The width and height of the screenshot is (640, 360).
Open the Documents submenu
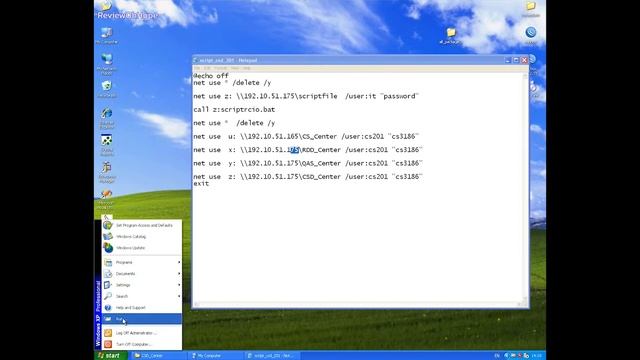click(142, 273)
